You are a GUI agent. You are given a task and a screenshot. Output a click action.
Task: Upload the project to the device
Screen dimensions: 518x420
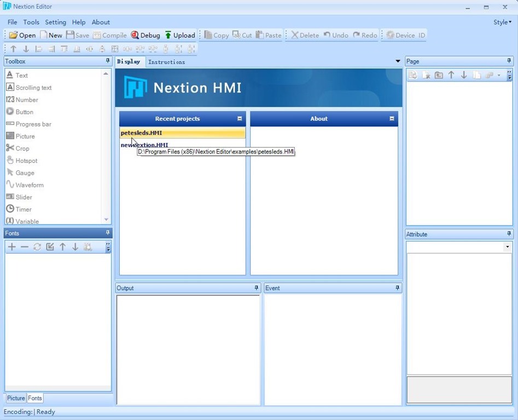tap(180, 35)
